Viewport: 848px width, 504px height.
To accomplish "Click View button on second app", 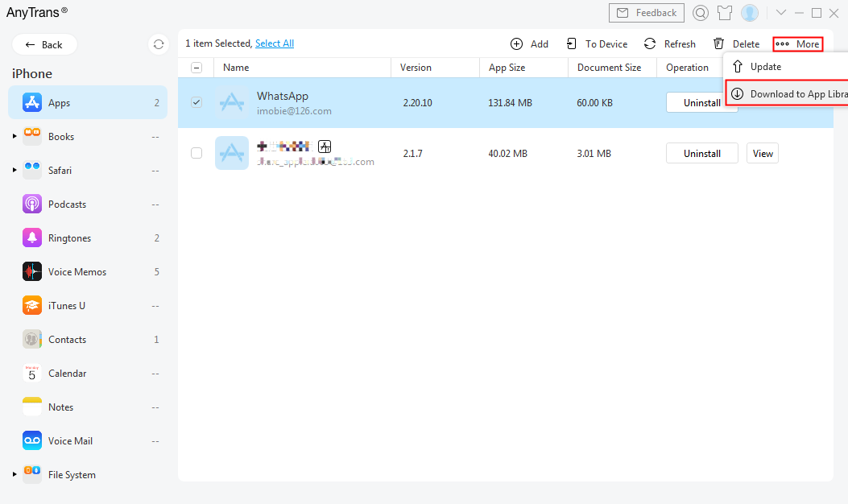I will [x=763, y=153].
